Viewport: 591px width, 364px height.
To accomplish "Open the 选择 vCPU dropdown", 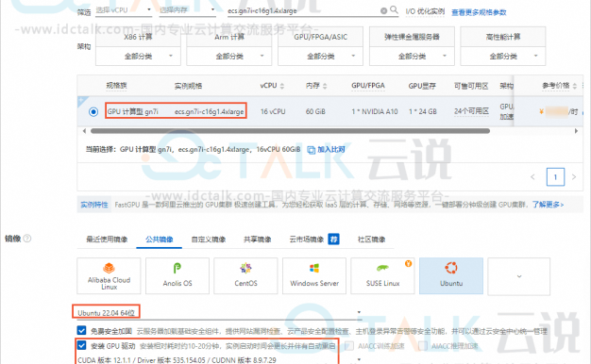I will (x=124, y=10).
